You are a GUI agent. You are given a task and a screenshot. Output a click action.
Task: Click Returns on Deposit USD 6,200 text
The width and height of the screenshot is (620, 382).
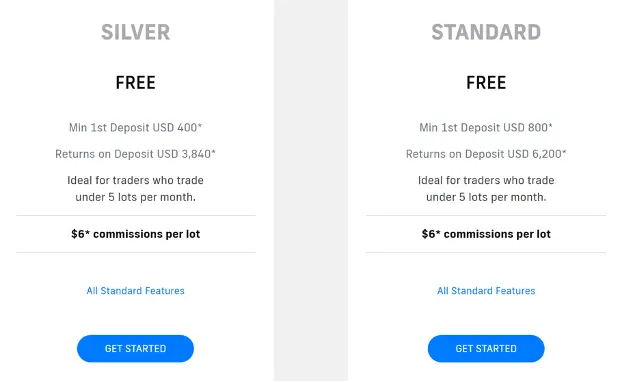point(486,154)
